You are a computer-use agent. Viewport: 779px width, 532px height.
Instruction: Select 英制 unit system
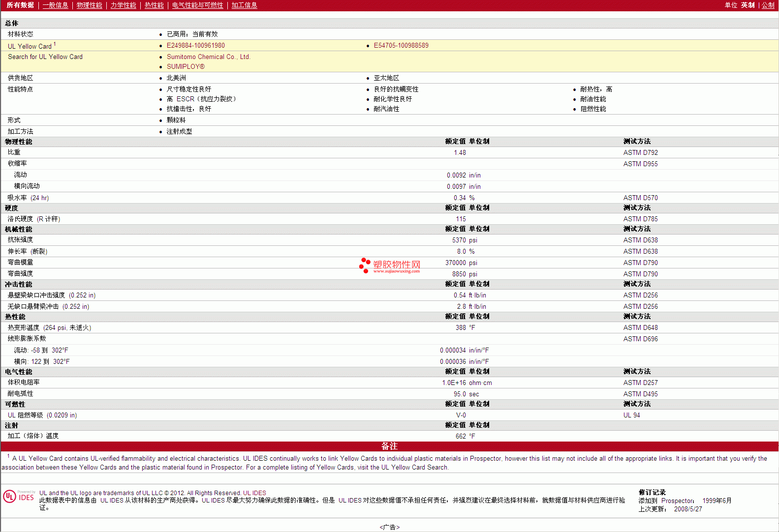[748, 5]
